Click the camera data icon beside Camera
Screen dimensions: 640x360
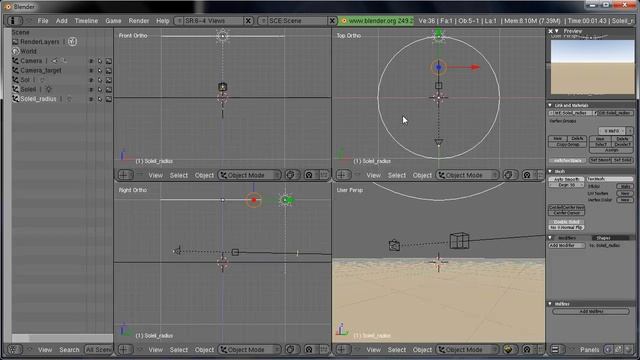[x=54, y=61]
